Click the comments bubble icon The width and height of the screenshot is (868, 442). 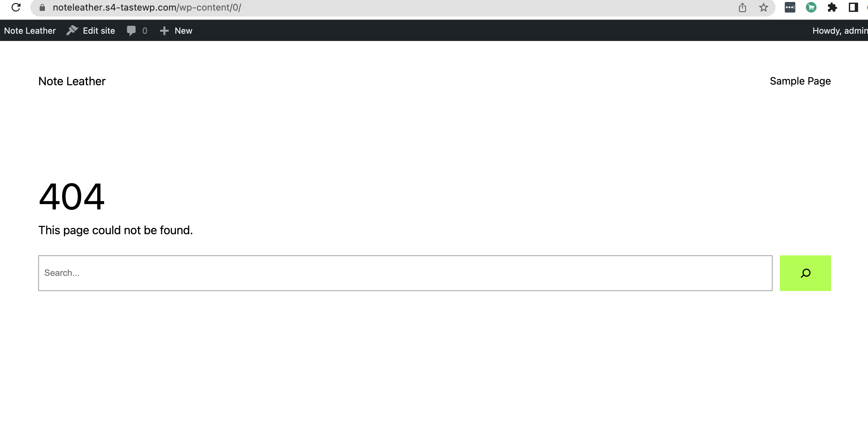(x=131, y=30)
